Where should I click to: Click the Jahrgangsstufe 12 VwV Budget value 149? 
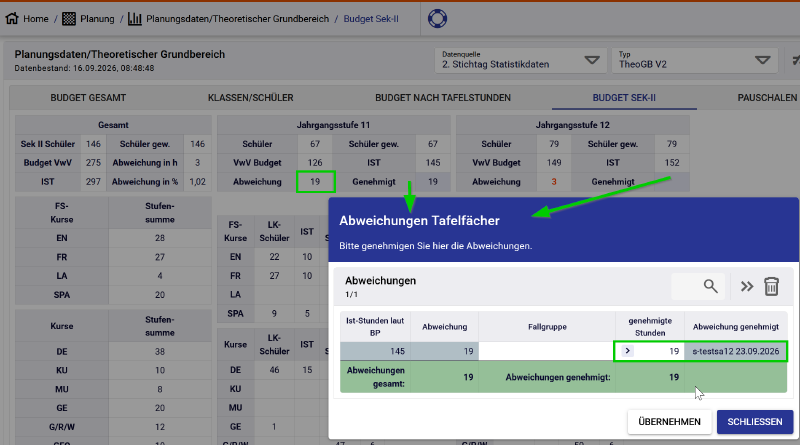point(554,163)
